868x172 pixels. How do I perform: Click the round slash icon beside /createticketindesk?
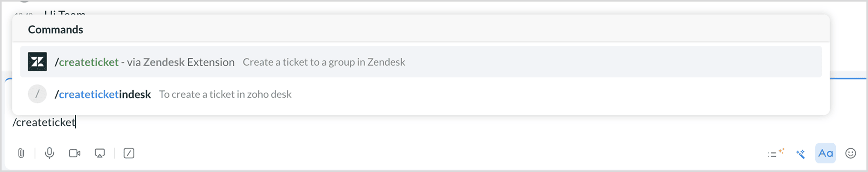[x=37, y=94]
